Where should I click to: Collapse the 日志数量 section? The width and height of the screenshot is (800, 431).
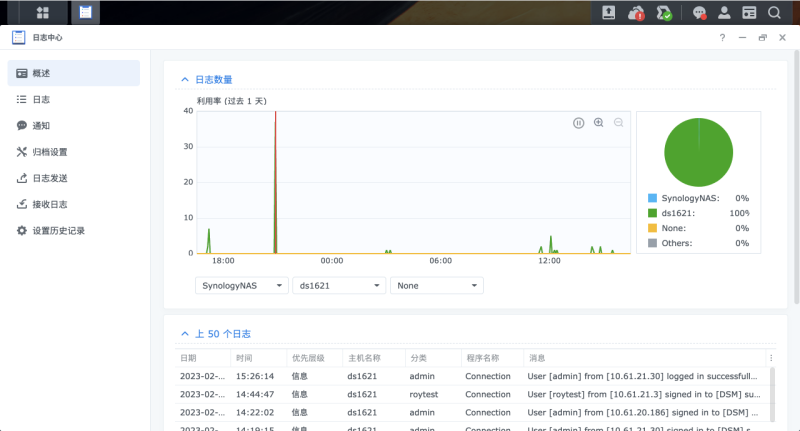(185, 80)
